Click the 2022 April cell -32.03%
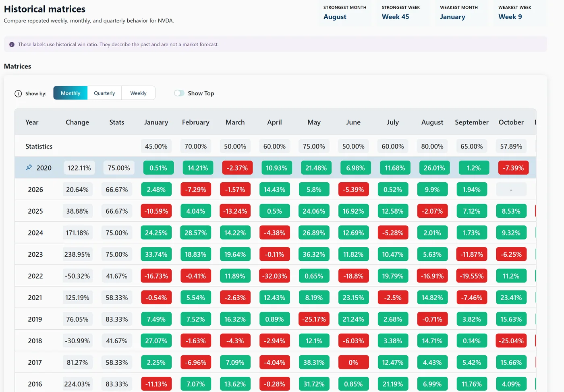 tap(275, 276)
